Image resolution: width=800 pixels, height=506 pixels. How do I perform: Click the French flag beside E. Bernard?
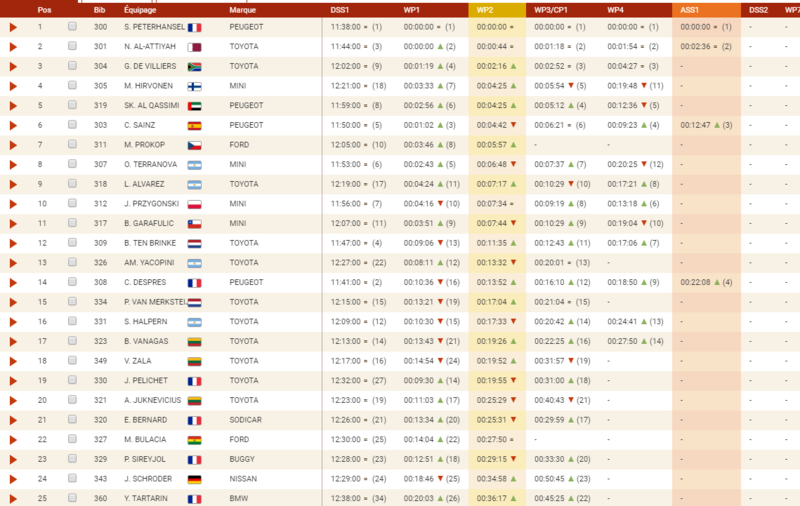194,421
